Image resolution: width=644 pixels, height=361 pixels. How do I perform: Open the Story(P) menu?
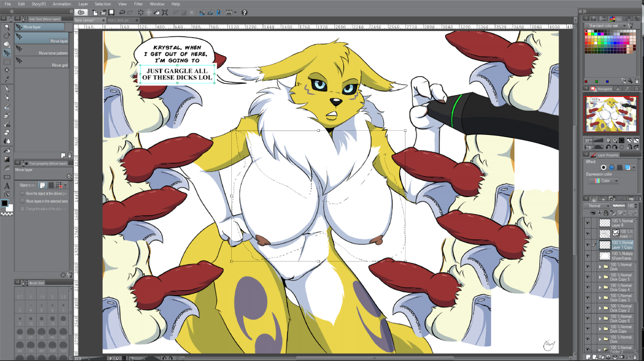point(39,4)
